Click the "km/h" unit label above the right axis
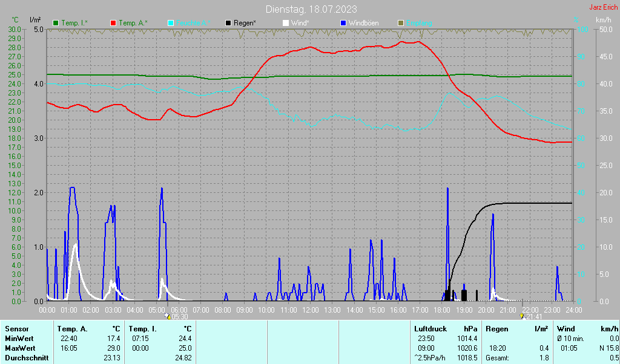This screenshot has height=364, width=620. click(x=604, y=20)
